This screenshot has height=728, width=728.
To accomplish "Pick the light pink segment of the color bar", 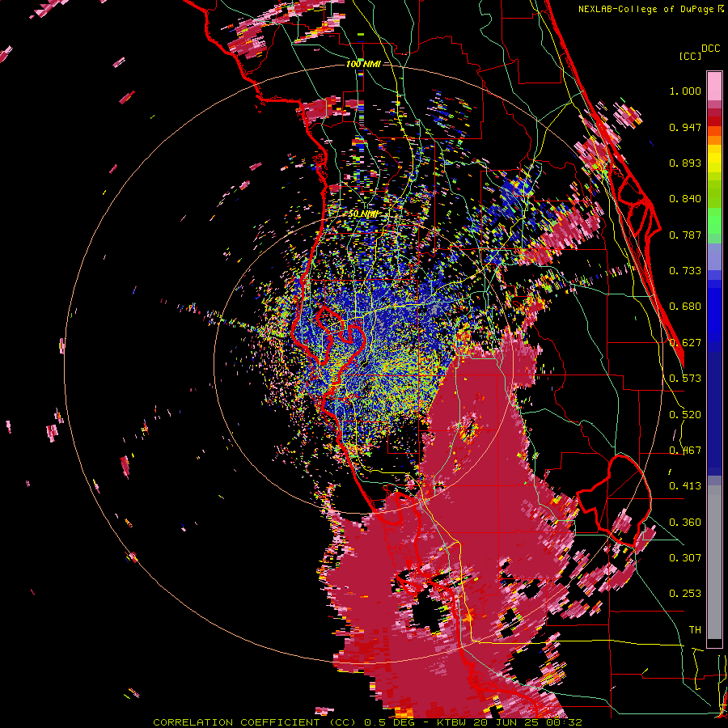I will pyautogui.click(x=714, y=86).
